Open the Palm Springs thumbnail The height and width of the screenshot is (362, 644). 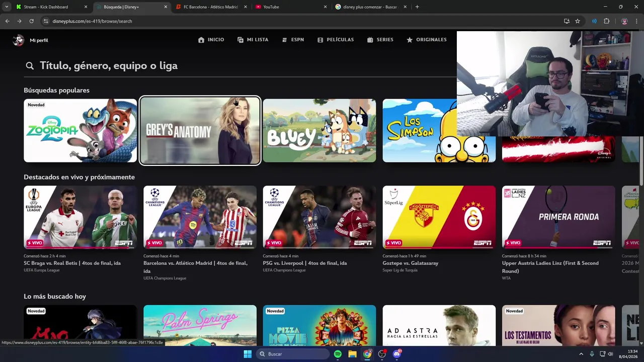tap(200, 325)
